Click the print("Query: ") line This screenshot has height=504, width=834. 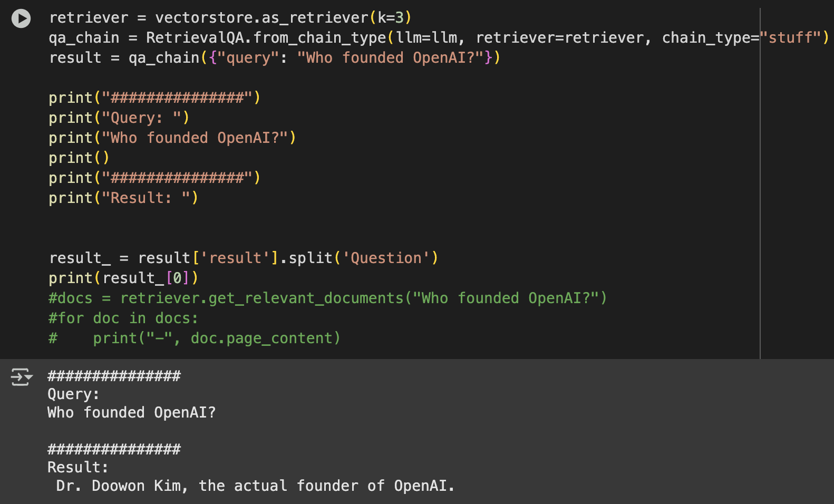pos(119,118)
